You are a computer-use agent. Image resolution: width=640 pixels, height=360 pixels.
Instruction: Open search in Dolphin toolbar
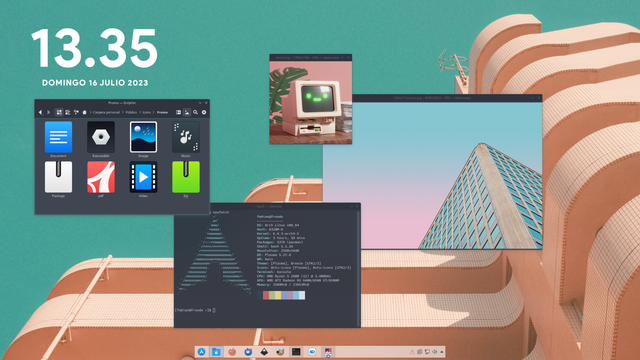(x=196, y=112)
